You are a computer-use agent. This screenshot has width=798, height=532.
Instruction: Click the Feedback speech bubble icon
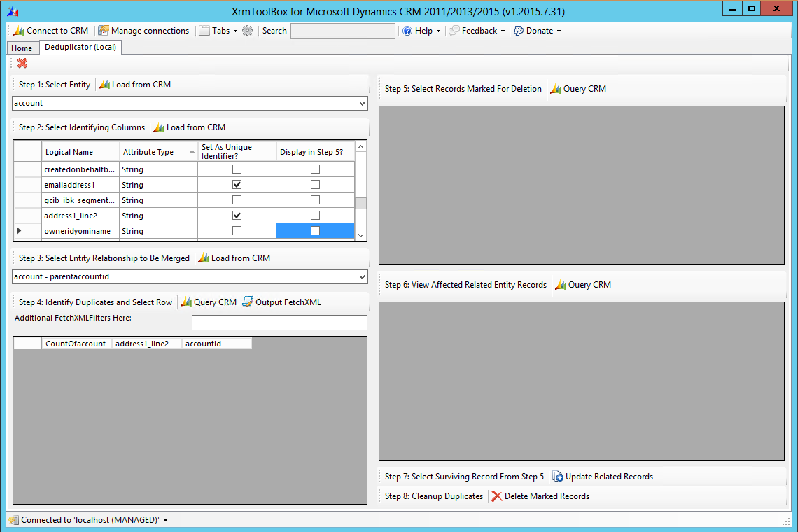tap(454, 31)
